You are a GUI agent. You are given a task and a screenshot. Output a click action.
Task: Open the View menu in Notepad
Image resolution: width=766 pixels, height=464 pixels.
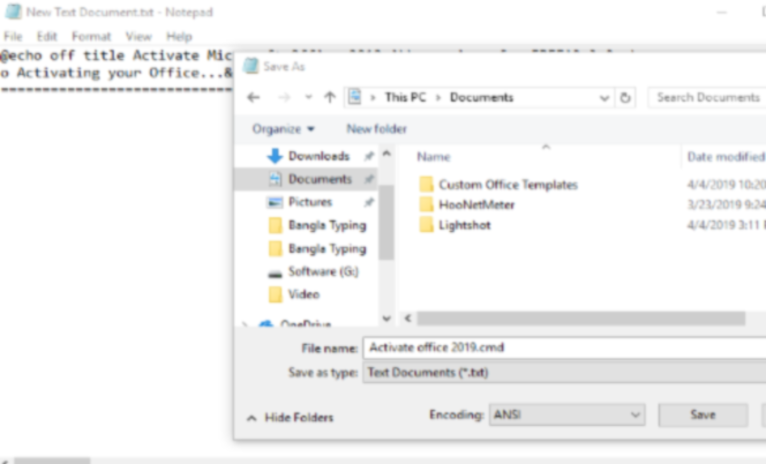click(138, 36)
